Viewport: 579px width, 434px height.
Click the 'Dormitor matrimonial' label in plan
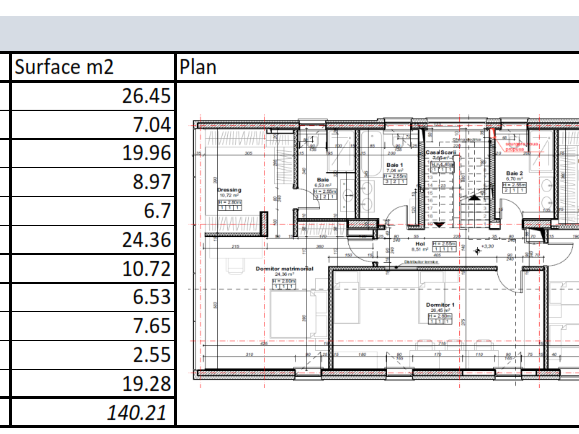click(x=284, y=269)
